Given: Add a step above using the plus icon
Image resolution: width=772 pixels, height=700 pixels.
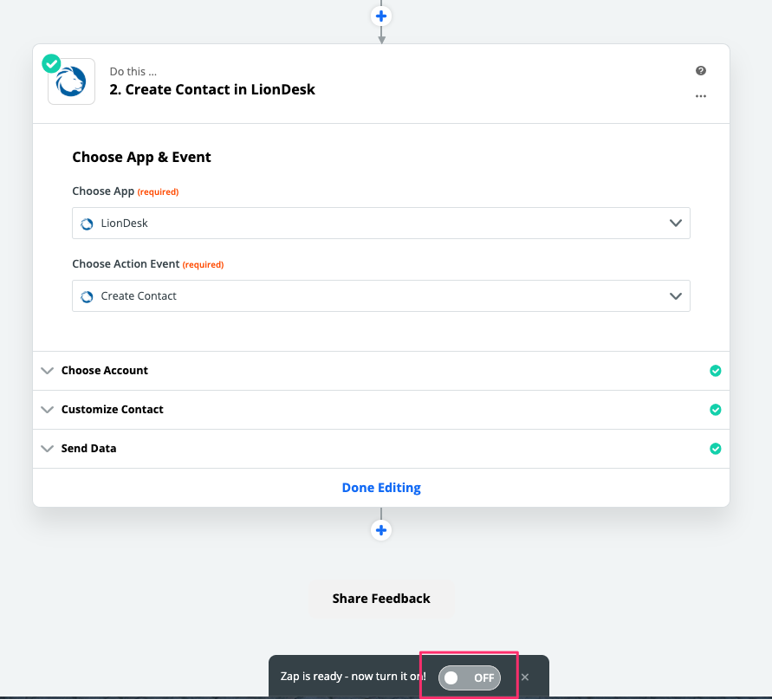Looking at the screenshot, I should coord(381,16).
